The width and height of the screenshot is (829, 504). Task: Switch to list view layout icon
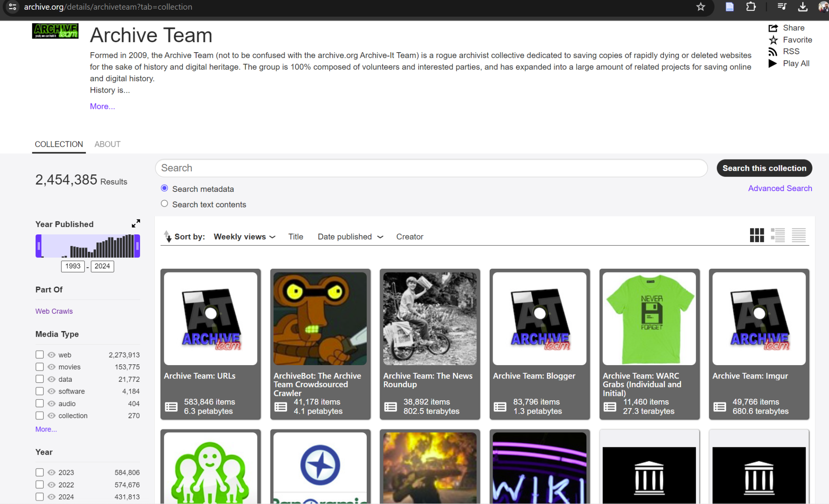778,236
